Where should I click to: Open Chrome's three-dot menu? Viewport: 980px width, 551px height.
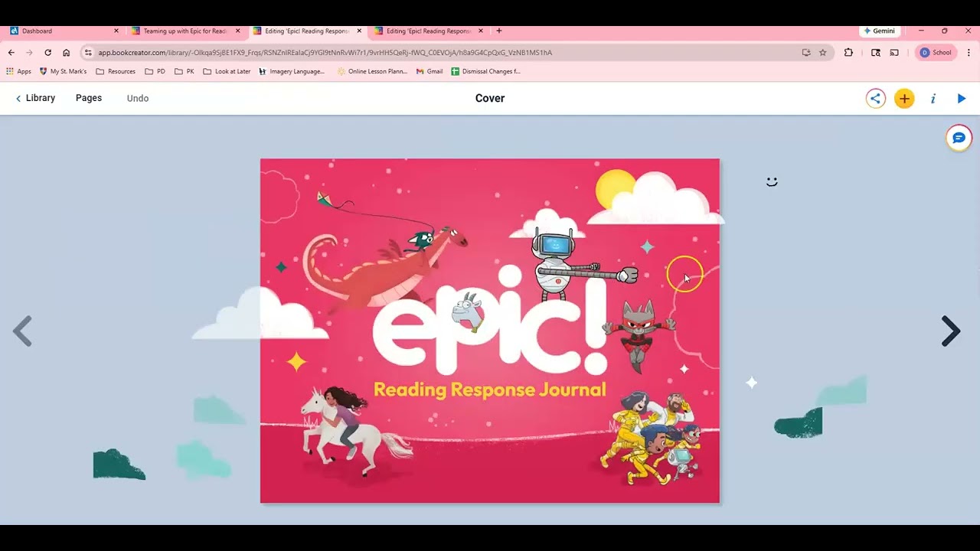coord(969,53)
